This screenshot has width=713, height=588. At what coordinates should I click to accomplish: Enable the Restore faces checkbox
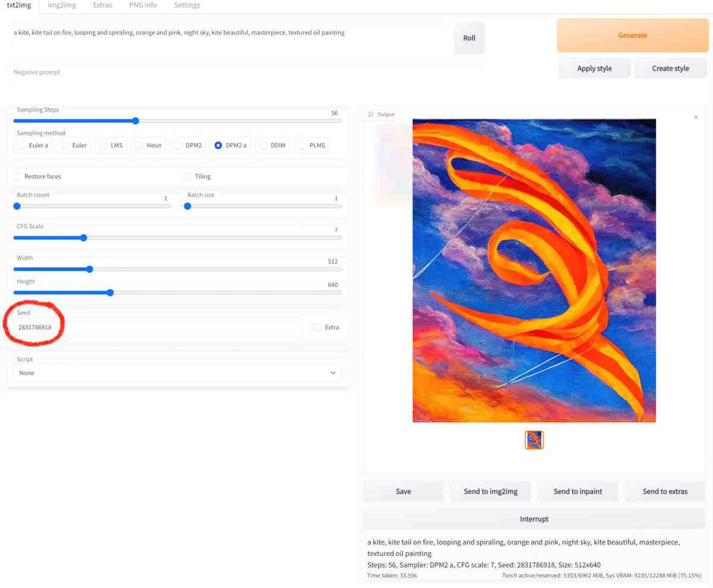tap(17, 176)
